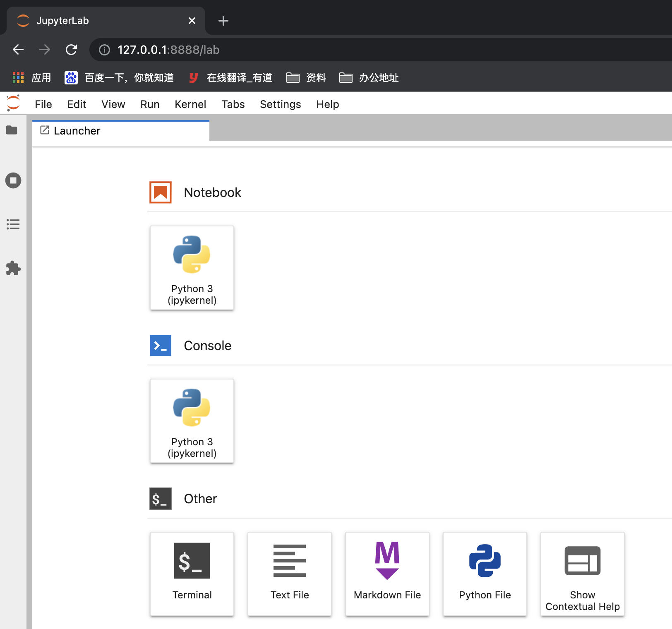Create a new Python File
This screenshot has width=672, height=629.
pos(485,574)
